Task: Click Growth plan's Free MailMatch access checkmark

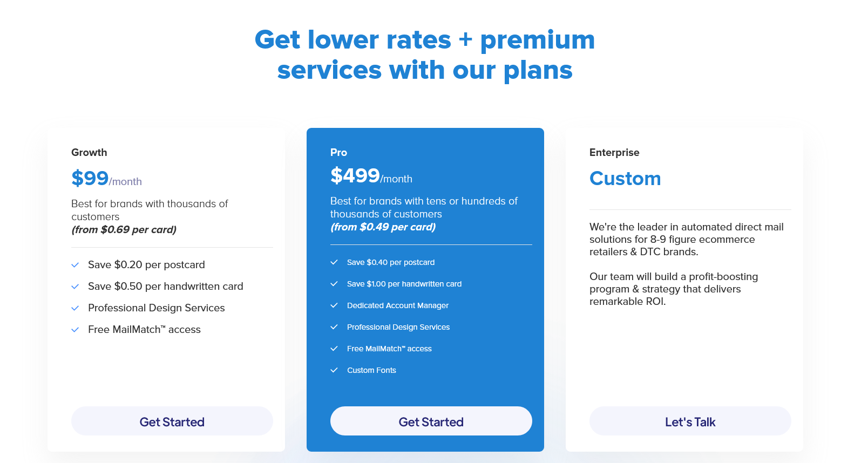Action: 75,330
